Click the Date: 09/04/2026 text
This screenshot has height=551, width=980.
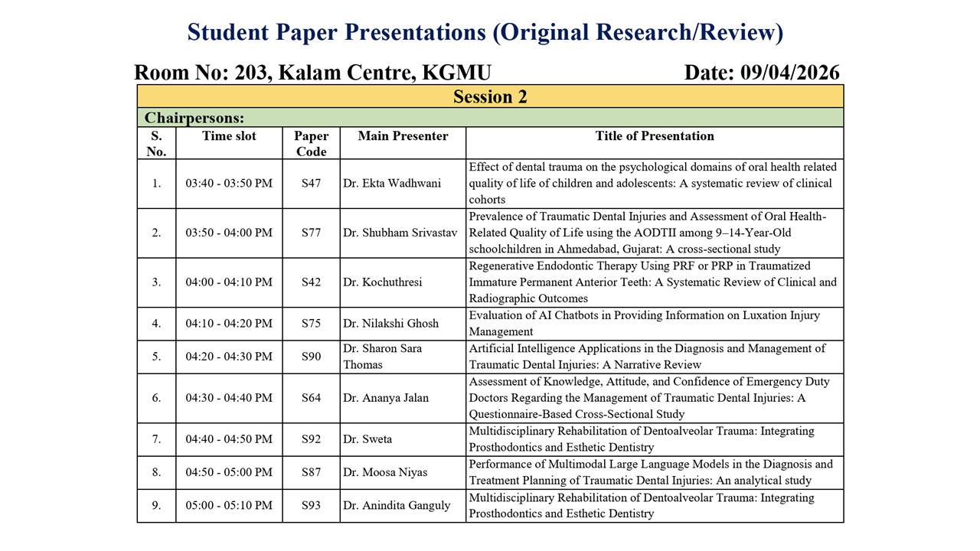point(761,73)
